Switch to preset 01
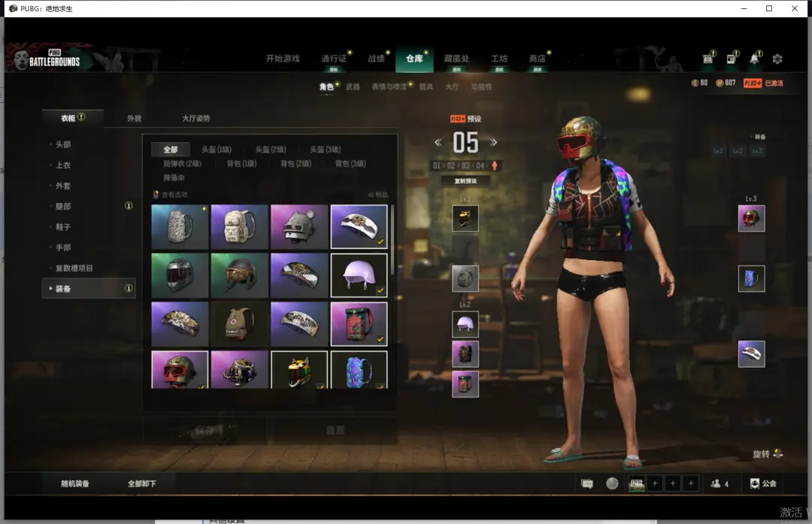 pos(437,165)
